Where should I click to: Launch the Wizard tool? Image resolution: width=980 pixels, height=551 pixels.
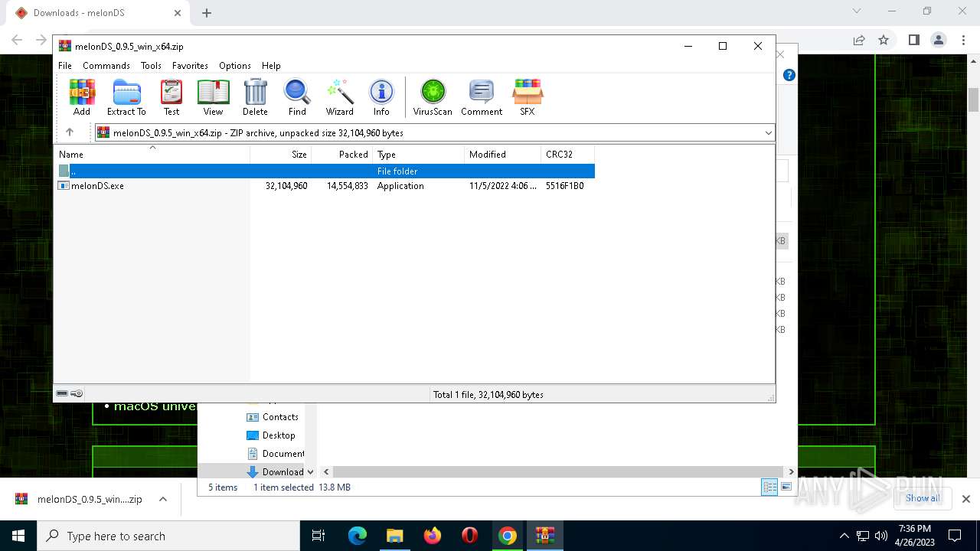pyautogui.click(x=339, y=97)
